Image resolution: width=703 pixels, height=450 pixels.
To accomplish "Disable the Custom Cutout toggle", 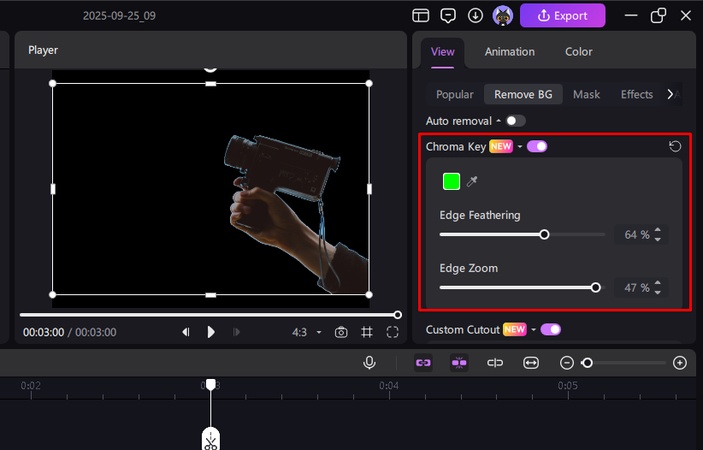I will tap(550, 329).
